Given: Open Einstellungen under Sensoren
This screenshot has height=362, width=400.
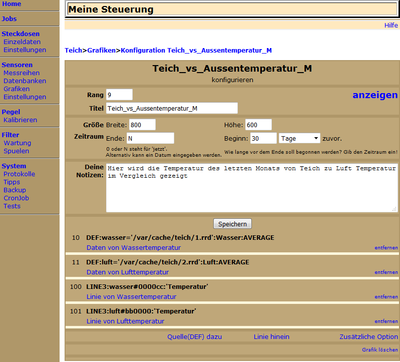Looking at the screenshot, I should click(25, 97).
